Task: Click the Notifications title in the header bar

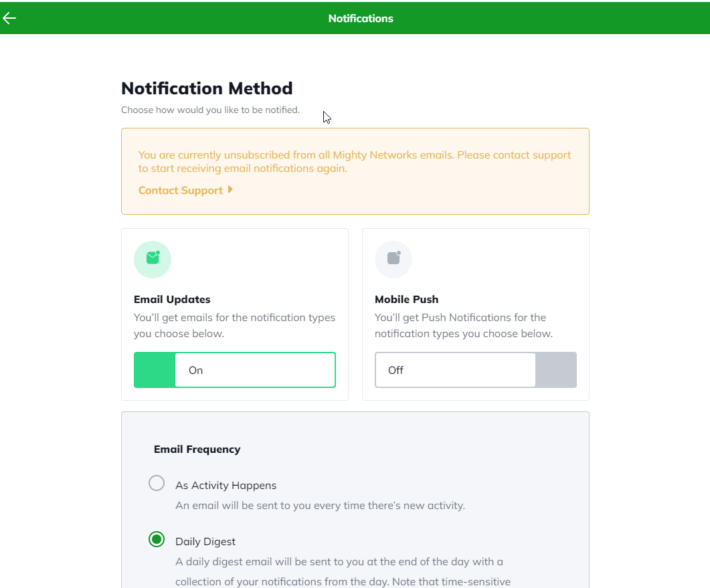Action: click(x=361, y=18)
